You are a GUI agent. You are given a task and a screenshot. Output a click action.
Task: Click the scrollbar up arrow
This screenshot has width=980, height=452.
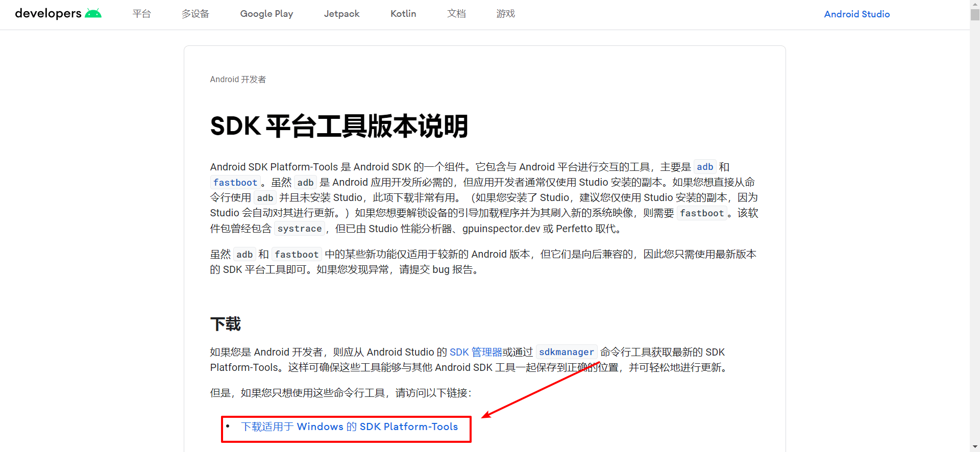[975, 4]
